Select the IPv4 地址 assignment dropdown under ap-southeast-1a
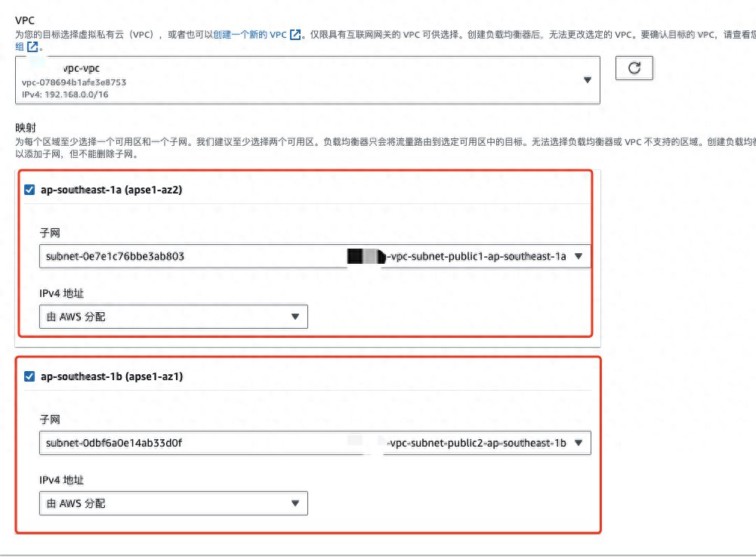 tap(173, 316)
